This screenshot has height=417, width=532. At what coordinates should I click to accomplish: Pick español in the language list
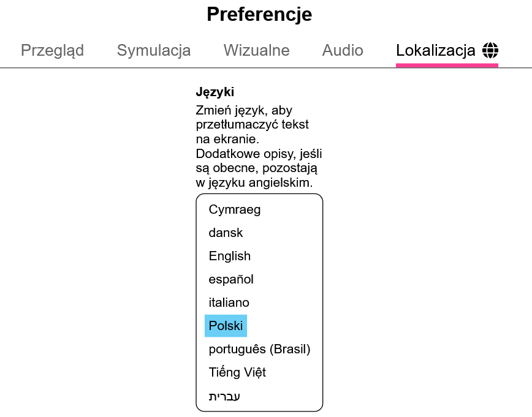coord(231,279)
